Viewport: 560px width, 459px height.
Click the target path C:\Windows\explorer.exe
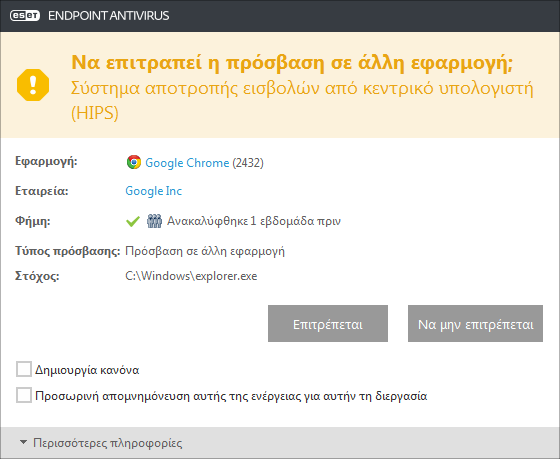click(x=191, y=276)
